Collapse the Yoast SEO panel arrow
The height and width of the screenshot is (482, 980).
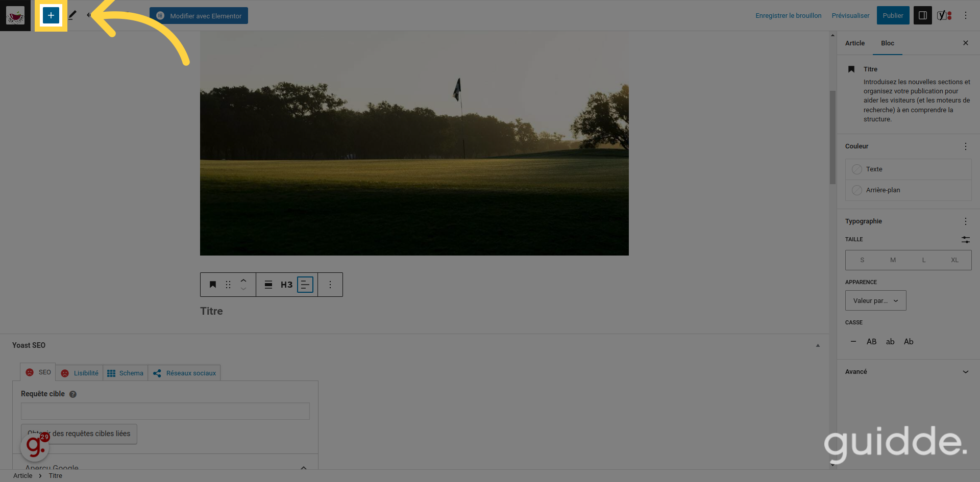(818, 345)
